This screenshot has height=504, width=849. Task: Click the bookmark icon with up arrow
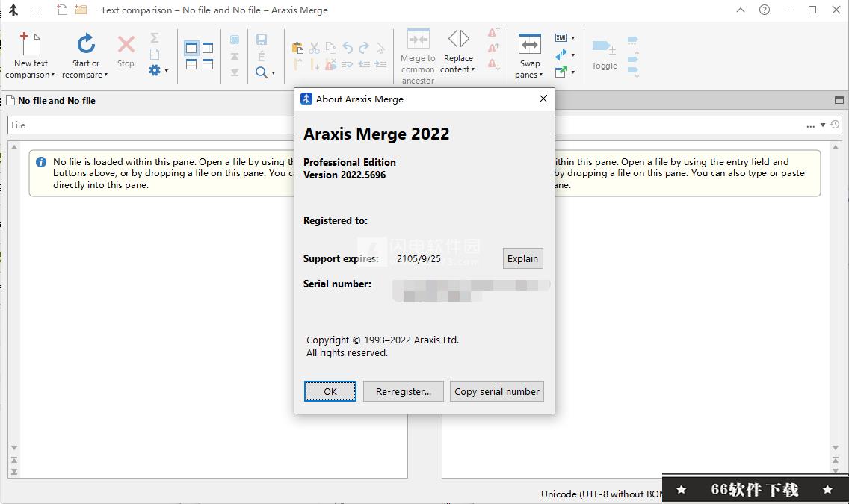pyautogui.click(x=633, y=57)
